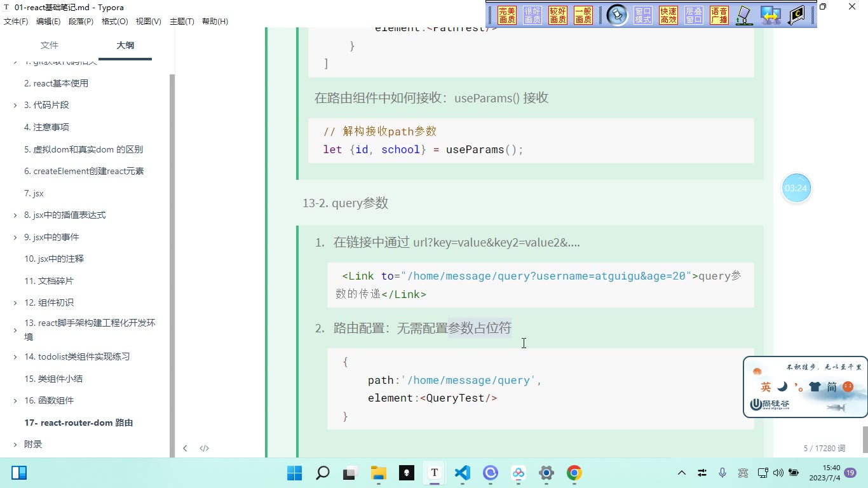Screen dimensions: 868x488
Task: Go to outline heading 7. jsx
Action: pyautogui.click(x=34, y=193)
